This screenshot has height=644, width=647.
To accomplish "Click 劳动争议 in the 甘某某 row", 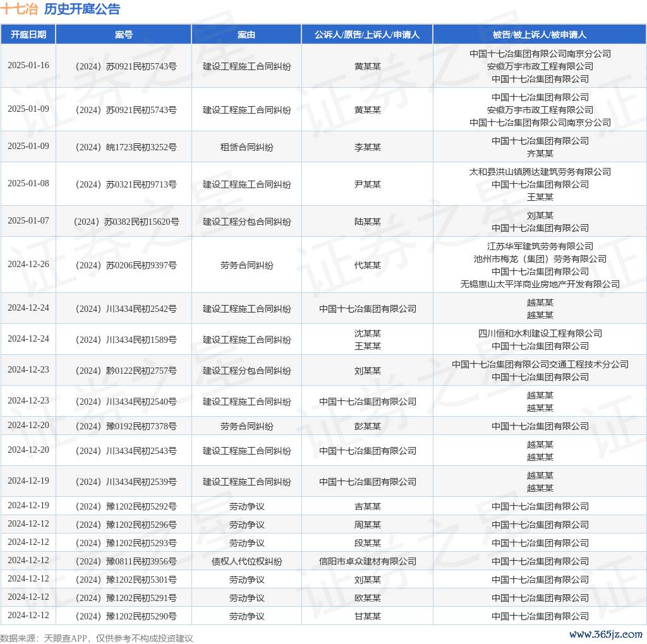I will point(247,616).
